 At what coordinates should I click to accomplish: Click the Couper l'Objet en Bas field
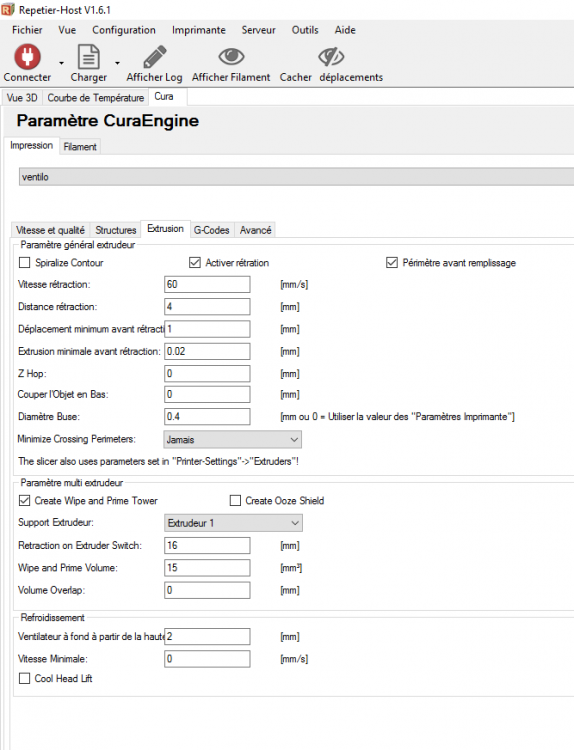[207, 395]
